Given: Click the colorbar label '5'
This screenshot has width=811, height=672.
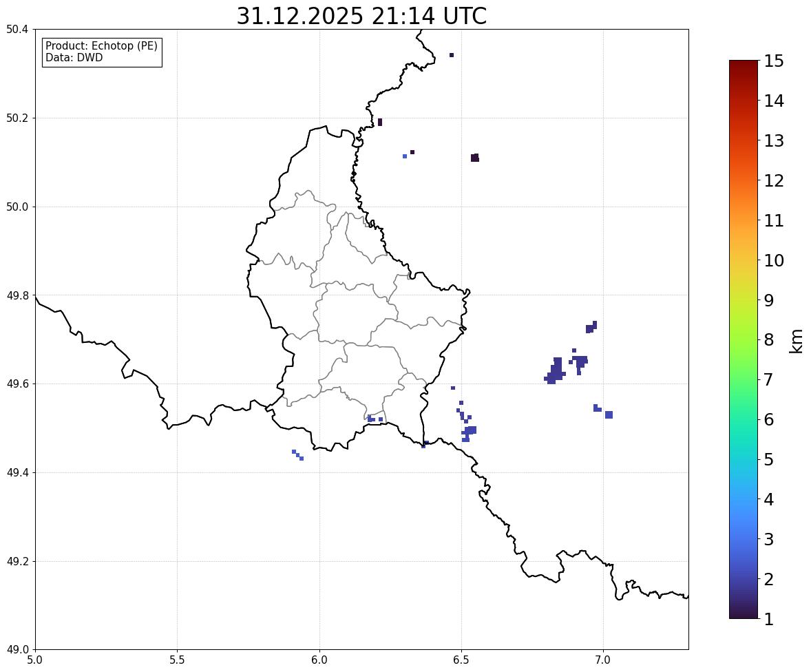Looking at the screenshot, I should [x=768, y=459].
